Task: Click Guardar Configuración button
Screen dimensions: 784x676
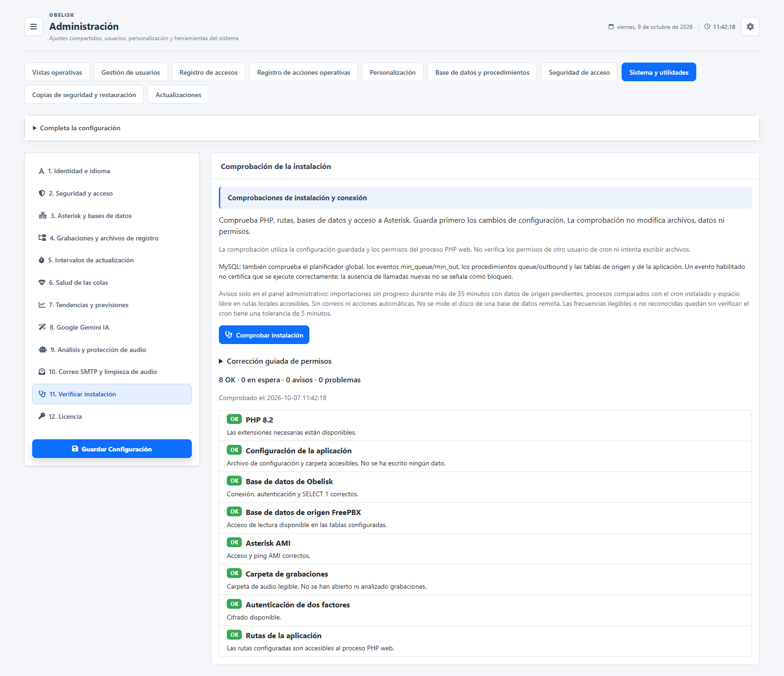Action: coord(112,449)
